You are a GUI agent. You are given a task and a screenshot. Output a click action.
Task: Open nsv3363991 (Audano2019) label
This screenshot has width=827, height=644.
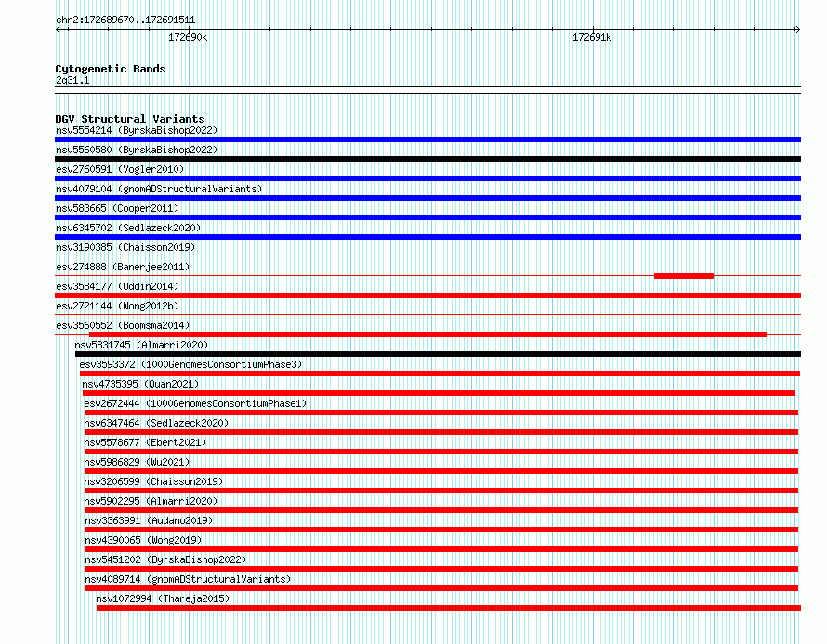(x=149, y=520)
